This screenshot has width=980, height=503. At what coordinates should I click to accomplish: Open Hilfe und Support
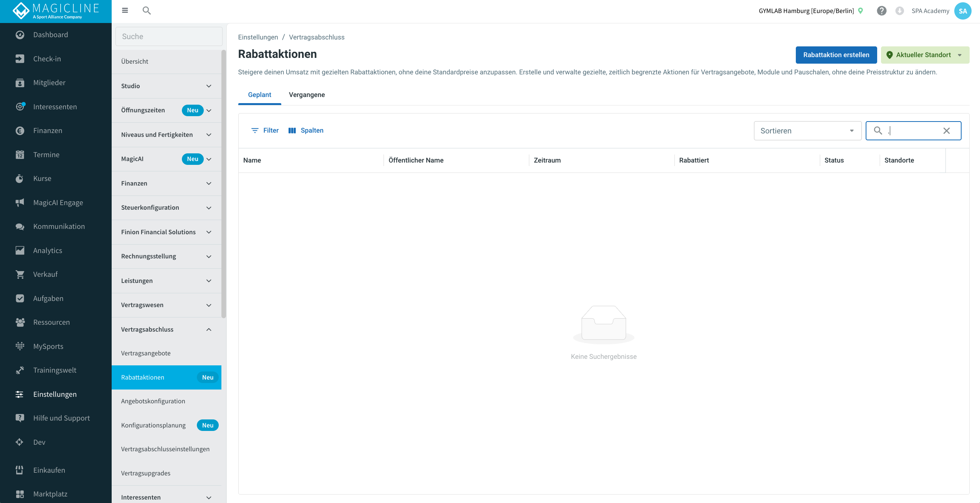coord(56,418)
